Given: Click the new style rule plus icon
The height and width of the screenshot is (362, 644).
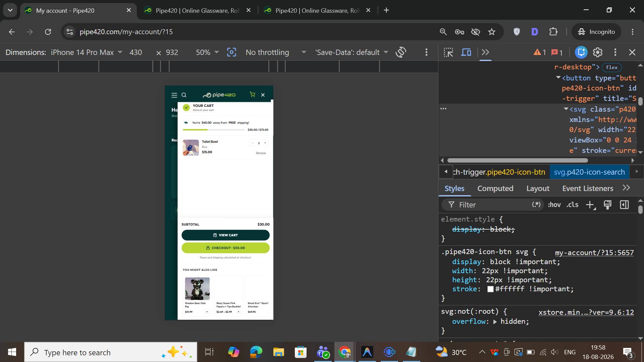Looking at the screenshot, I should point(590,205).
